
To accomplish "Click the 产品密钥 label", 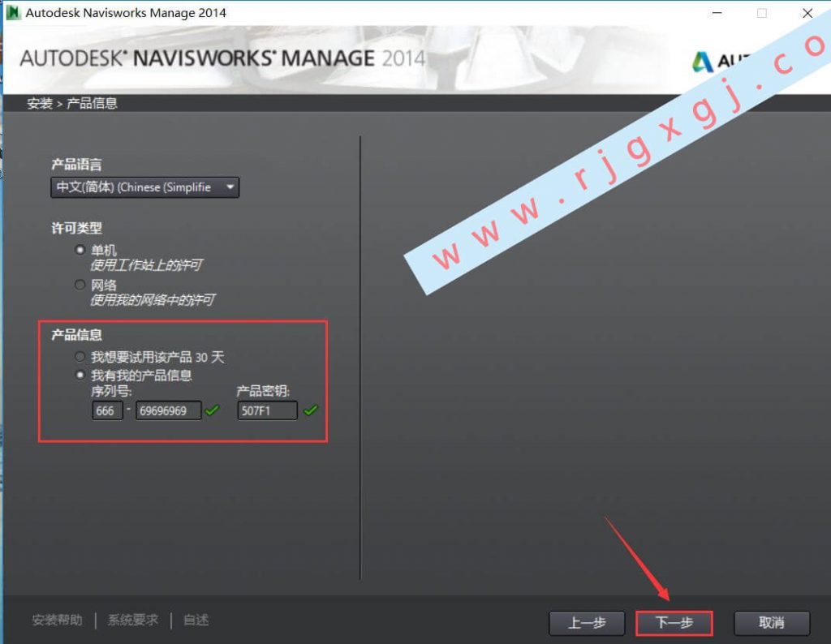I will 263,392.
